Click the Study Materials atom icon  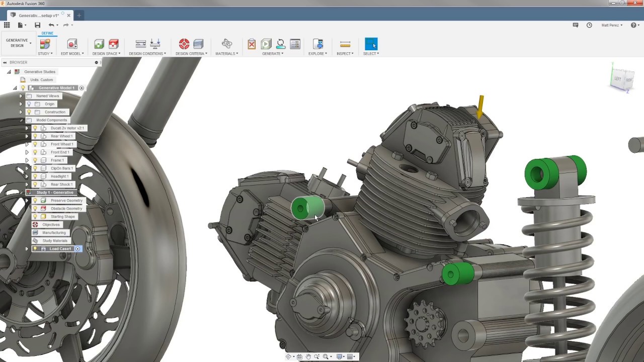227,44
